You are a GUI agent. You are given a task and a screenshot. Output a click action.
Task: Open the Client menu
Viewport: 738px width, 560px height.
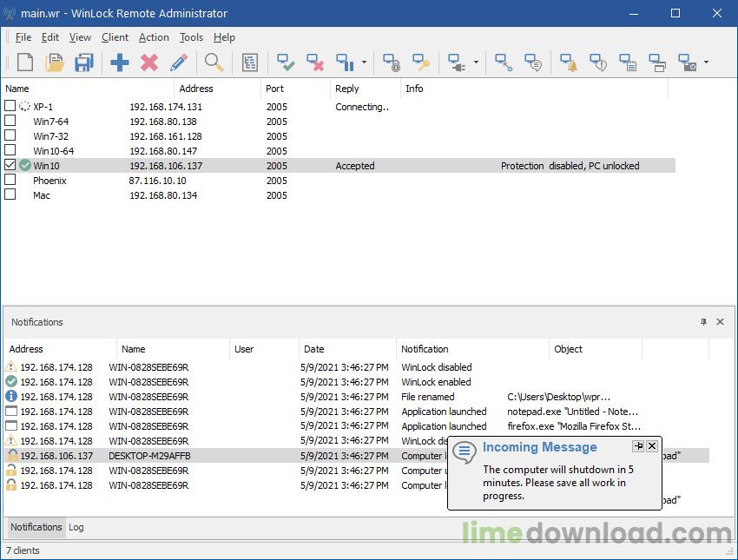pos(115,37)
